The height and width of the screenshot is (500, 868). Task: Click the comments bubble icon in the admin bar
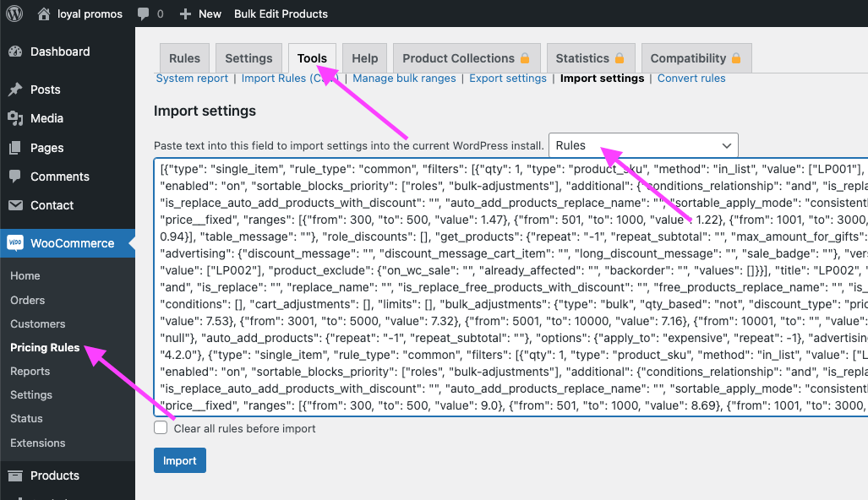pyautogui.click(x=143, y=14)
